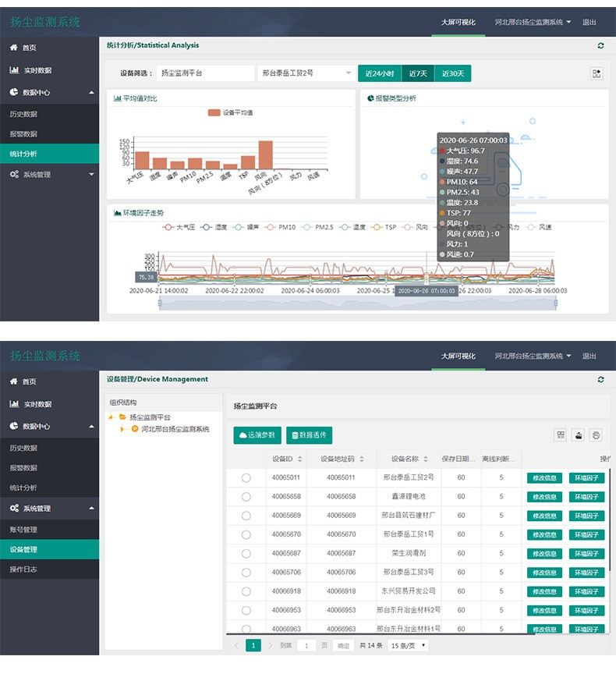
Task: Click the trend chart time range slider
Action: (357, 305)
